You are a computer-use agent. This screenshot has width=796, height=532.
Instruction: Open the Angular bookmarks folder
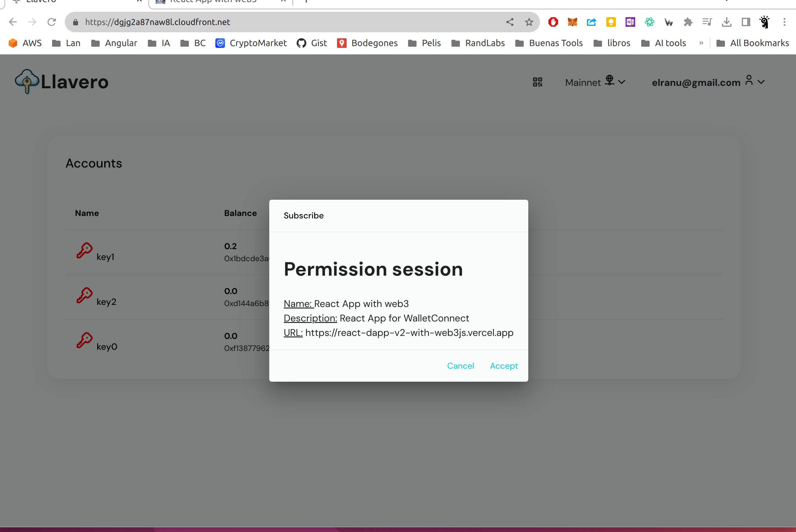[x=114, y=43]
